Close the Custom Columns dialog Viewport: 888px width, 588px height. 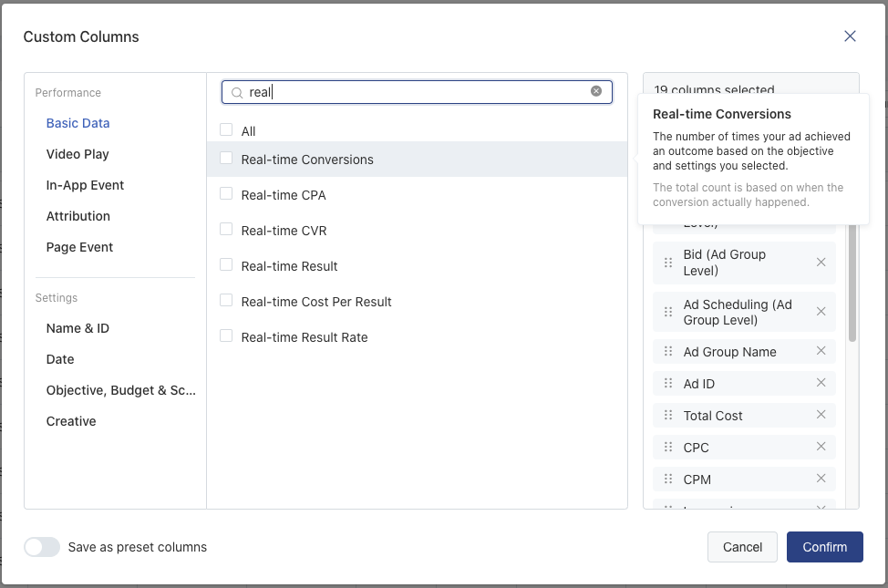[x=850, y=36]
